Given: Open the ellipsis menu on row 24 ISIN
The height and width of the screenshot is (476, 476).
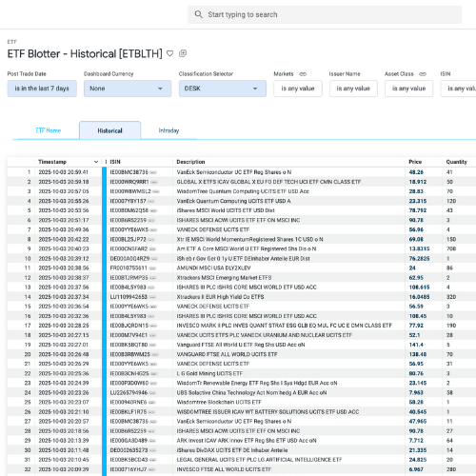Looking at the screenshot, I should point(152,393).
